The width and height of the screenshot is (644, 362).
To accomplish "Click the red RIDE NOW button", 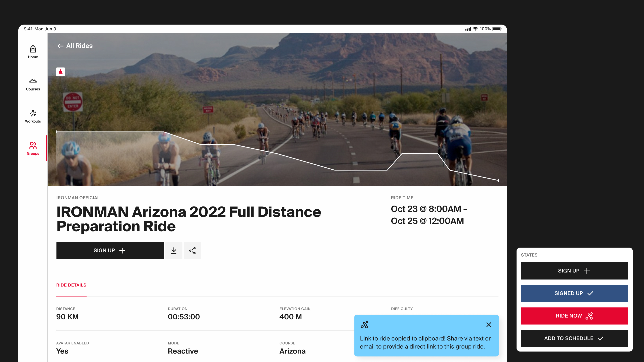I will (574, 316).
